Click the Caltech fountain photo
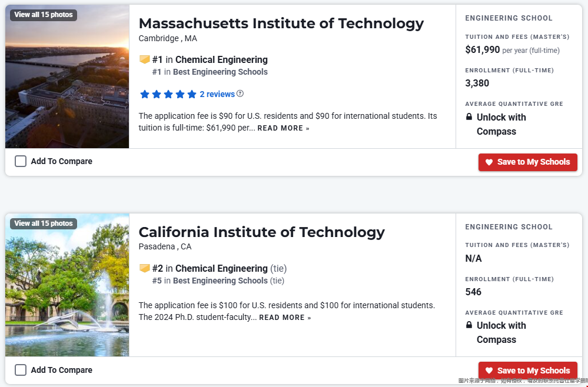Viewport: 588px width, 387px height. click(67, 294)
